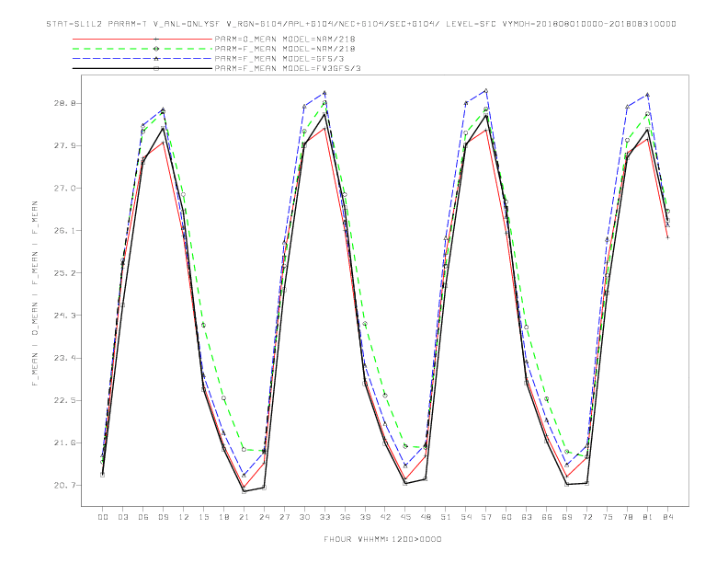The height and width of the screenshot is (563, 728).
Task: Click x-axis forecast hour 03
Action: point(122,517)
